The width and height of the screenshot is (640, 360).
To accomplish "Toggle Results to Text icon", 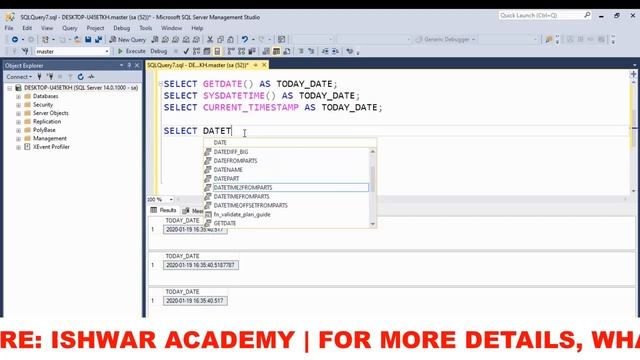I will tap(266, 51).
